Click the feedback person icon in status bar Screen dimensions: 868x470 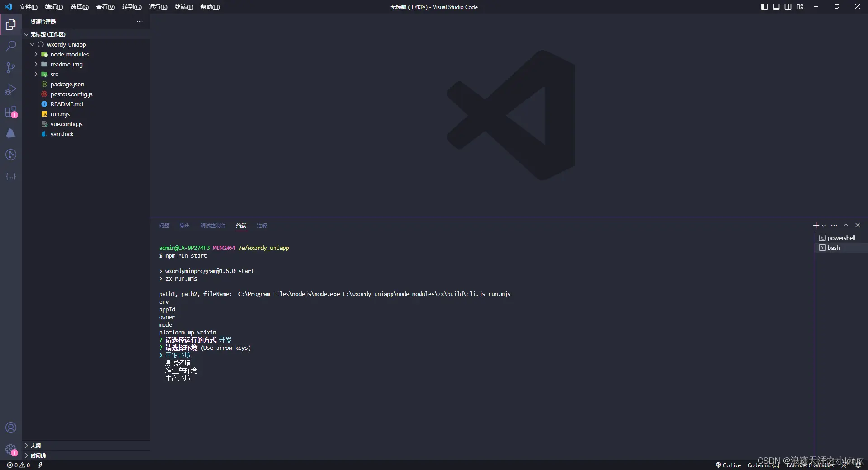pos(844,465)
